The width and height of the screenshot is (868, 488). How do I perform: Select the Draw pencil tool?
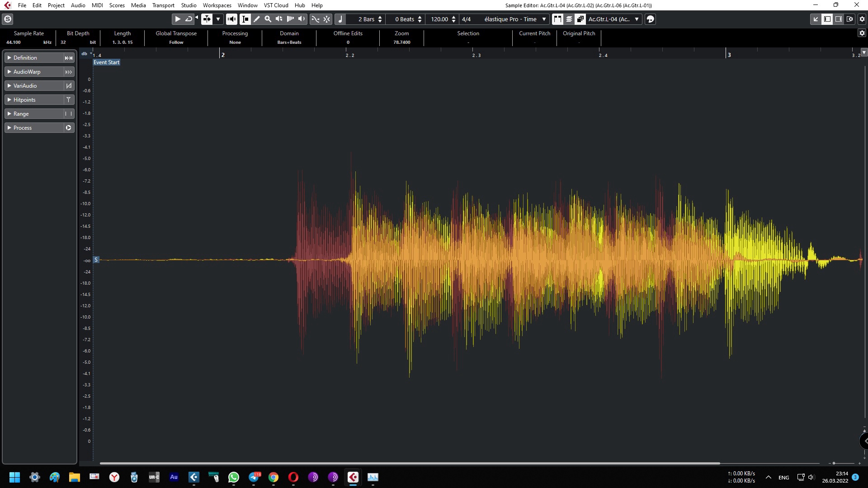tap(256, 19)
